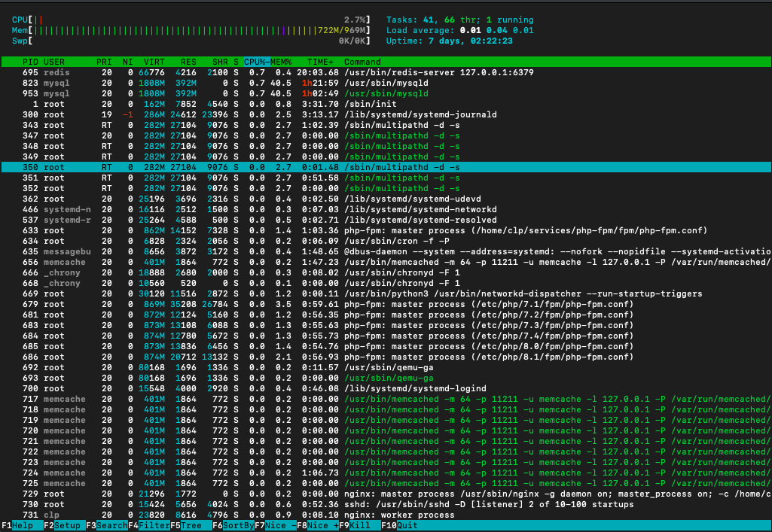This screenshot has height=532, width=772.
Task: Sort by the PRI column header
Action: (104, 62)
